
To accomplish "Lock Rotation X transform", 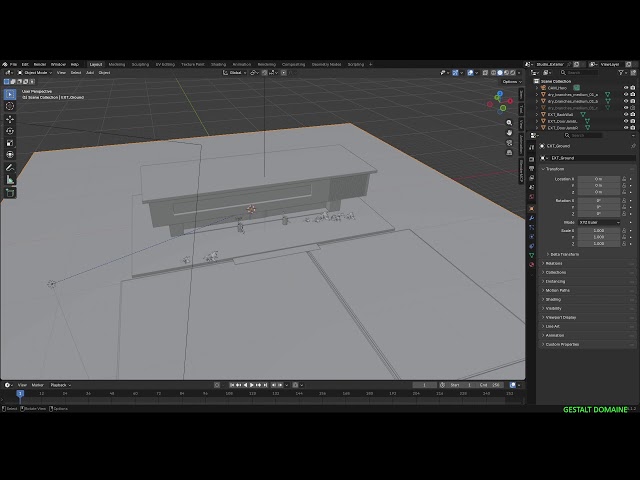I will pyautogui.click(x=624, y=201).
